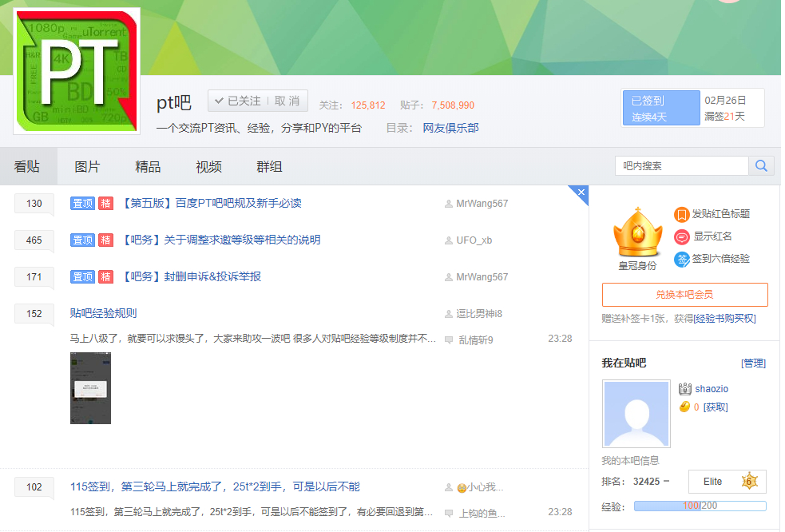Viewport: 785px width, 532px height.
Task: Click the checkmark in 已关注 button
Action: point(219,101)
